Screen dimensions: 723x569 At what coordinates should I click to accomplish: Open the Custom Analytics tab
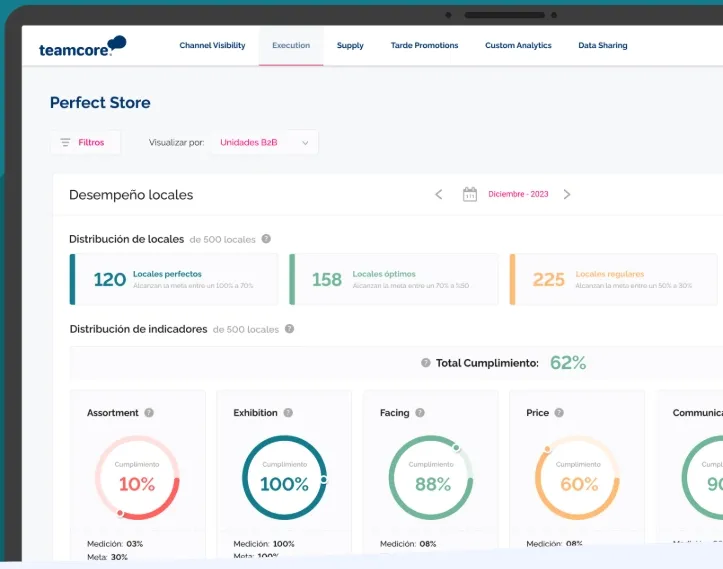tap(518, 46)
